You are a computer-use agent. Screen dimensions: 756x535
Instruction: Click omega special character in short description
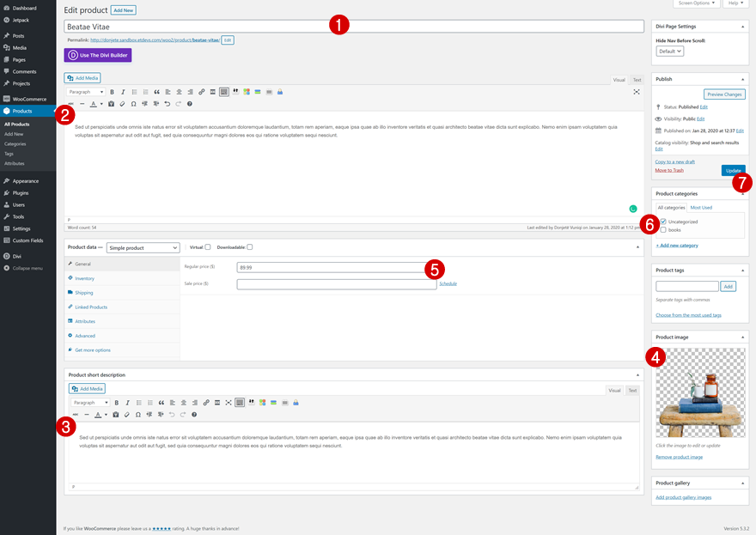[138, 415]
